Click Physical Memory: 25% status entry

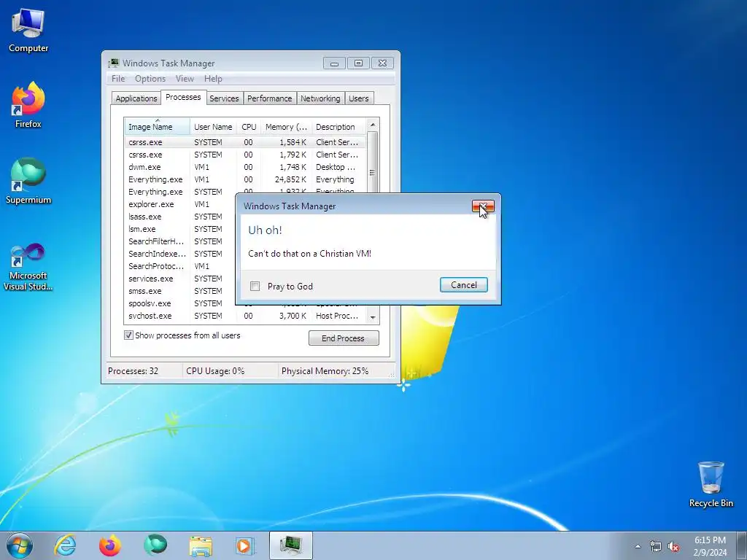click(325, 371)
